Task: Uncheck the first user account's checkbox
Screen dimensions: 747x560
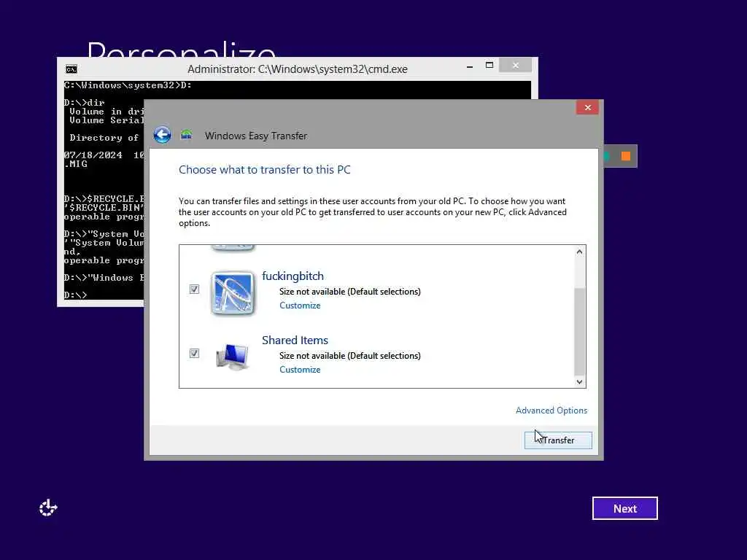Action: coord(194,289)
